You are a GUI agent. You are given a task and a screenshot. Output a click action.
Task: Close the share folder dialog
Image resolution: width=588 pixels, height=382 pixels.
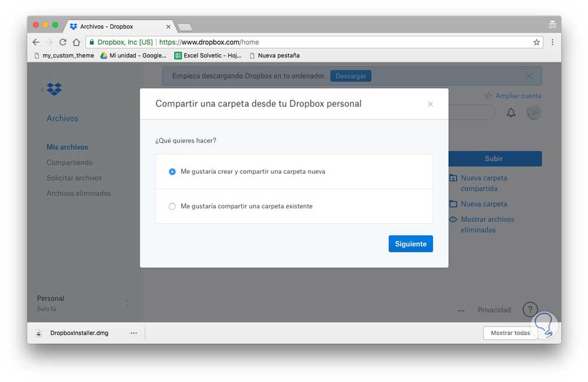(430, 104)
